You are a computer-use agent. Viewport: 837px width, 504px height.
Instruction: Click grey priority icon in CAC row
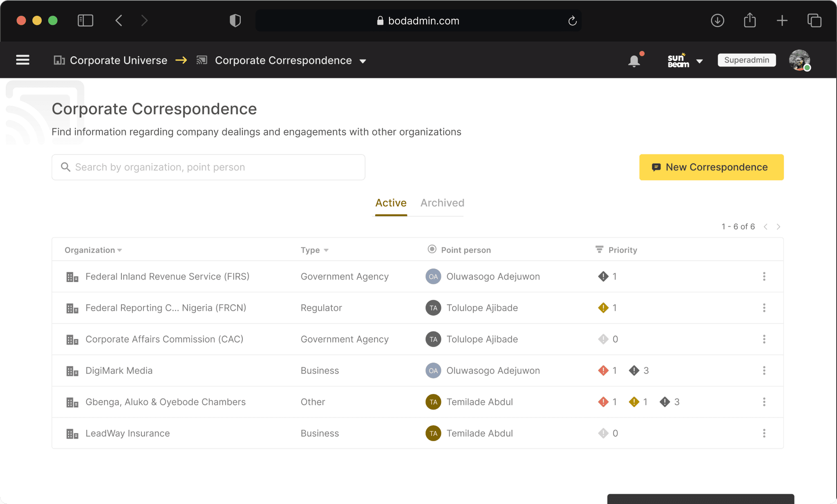603,339
